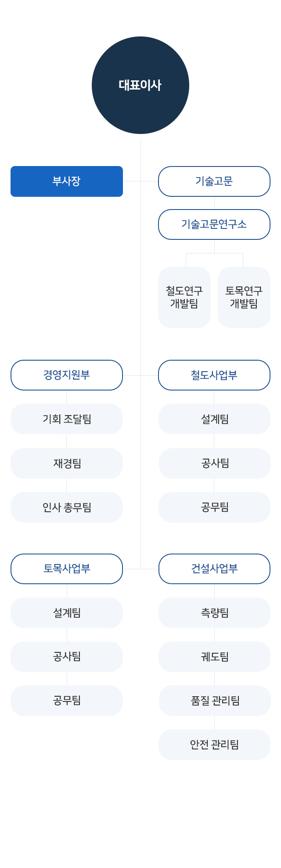Click the 기술고문 node

pyautogui.click(x=214, y=181)
